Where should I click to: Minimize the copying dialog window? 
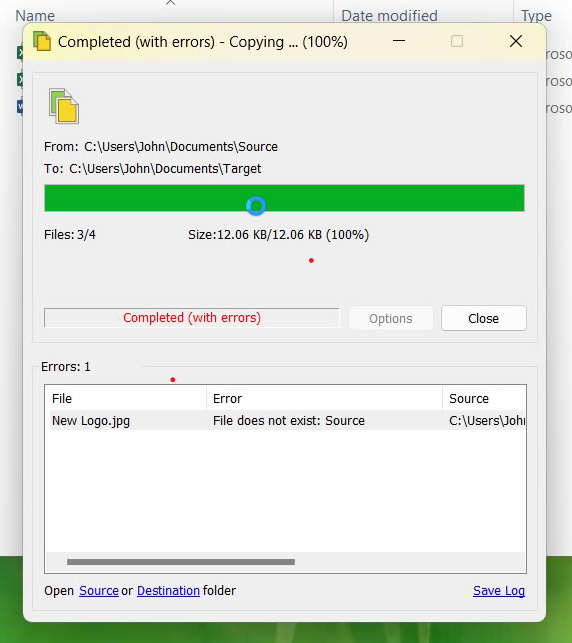[399, 41]
